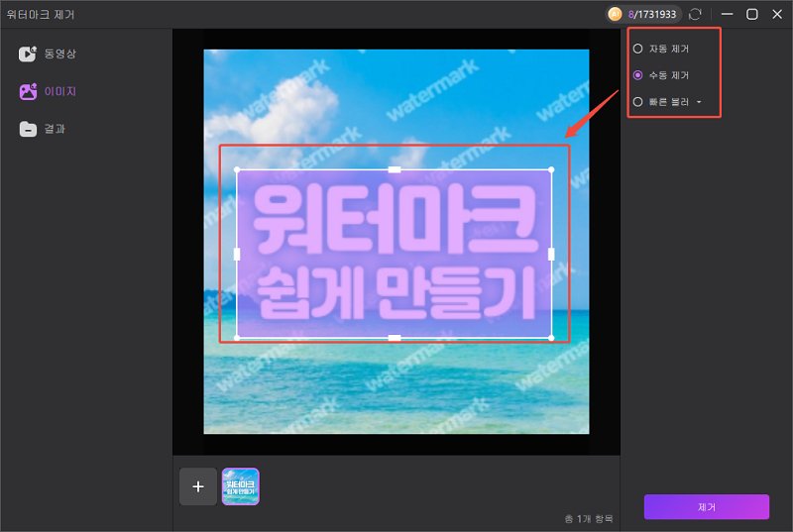Select the 수동 제거 radio option
Screen dimensions: 793x532
pyautogui.click(x=637, y=75)
